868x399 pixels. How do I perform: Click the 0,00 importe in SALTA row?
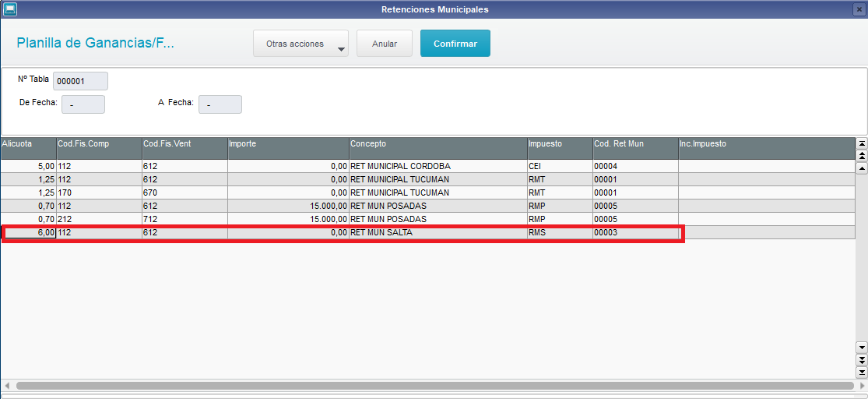[288, 233]
